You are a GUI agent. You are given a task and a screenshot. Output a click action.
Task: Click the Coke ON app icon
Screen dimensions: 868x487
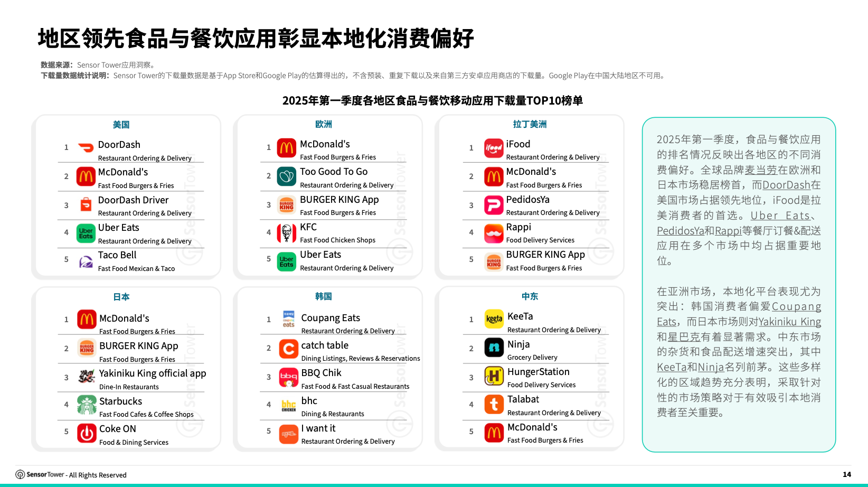point(87,433)
